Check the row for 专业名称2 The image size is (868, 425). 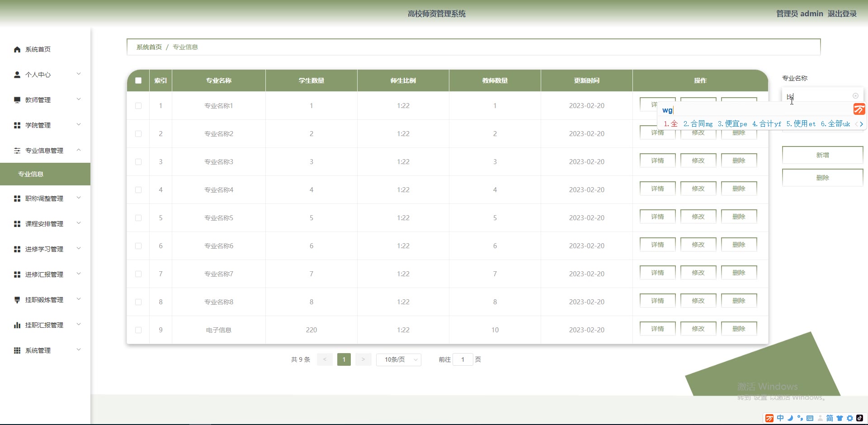click(138, 134)
